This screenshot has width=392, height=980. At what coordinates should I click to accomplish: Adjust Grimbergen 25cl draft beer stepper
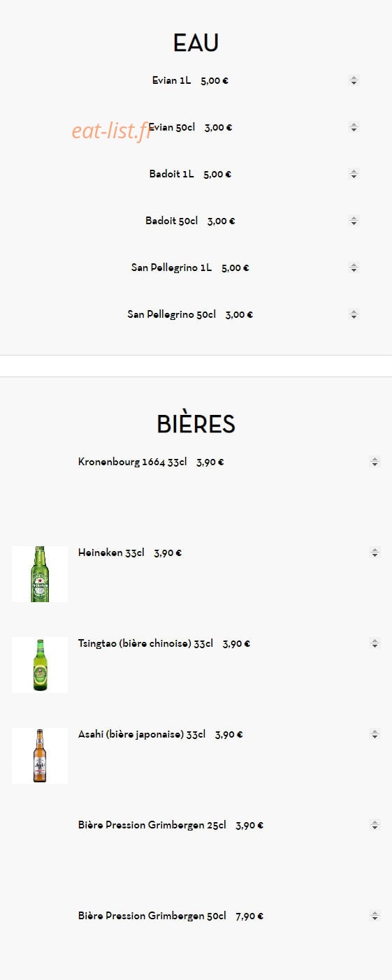point(375,825)
